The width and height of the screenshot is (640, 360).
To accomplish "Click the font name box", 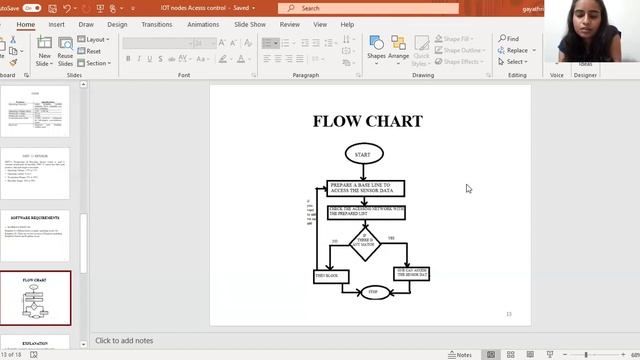I will point(157,43).
